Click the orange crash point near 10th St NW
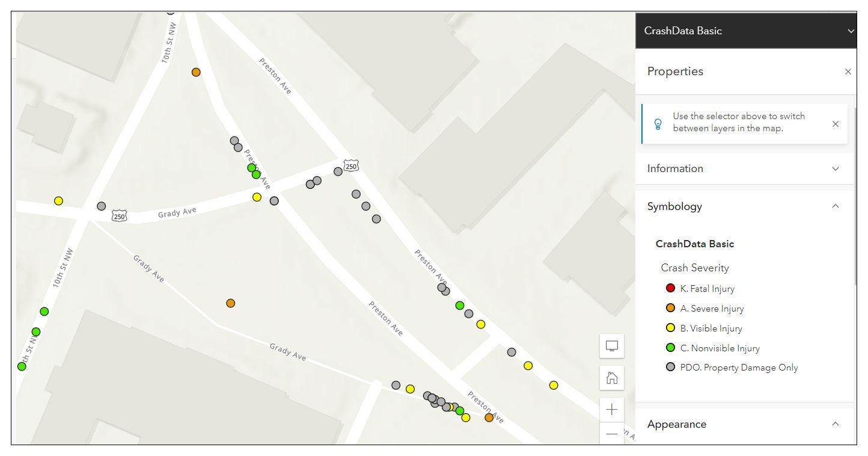This screenshot has width=868, height=456. coord(196,72)
